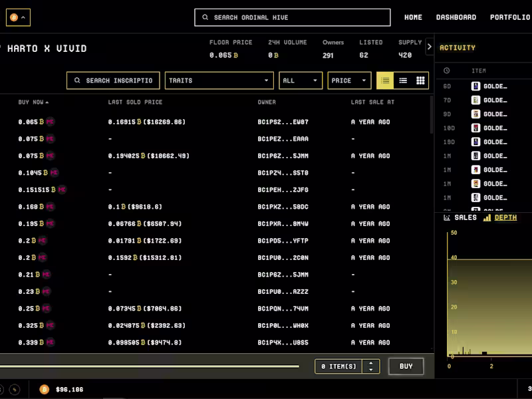Switch to the compact list view icon
532x399 pixels.
tap(403, 80)
